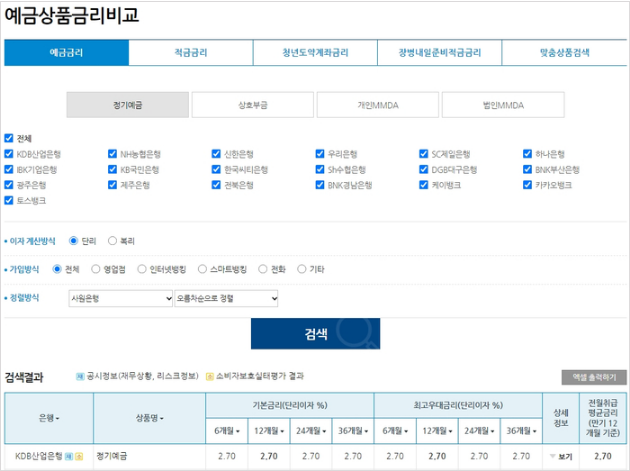Toggle the 전체 banks checkbox
The image size is (630, 471).
point(9,138)
